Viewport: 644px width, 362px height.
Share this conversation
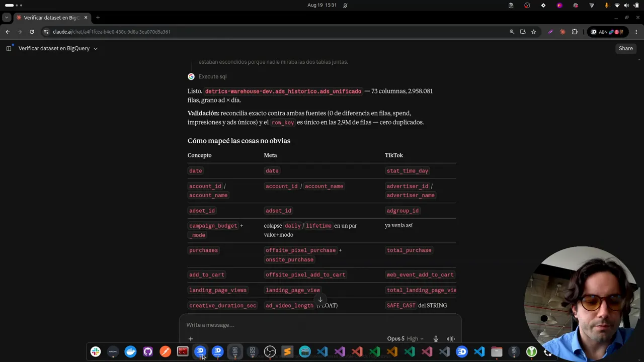click(x=626, y=48)
